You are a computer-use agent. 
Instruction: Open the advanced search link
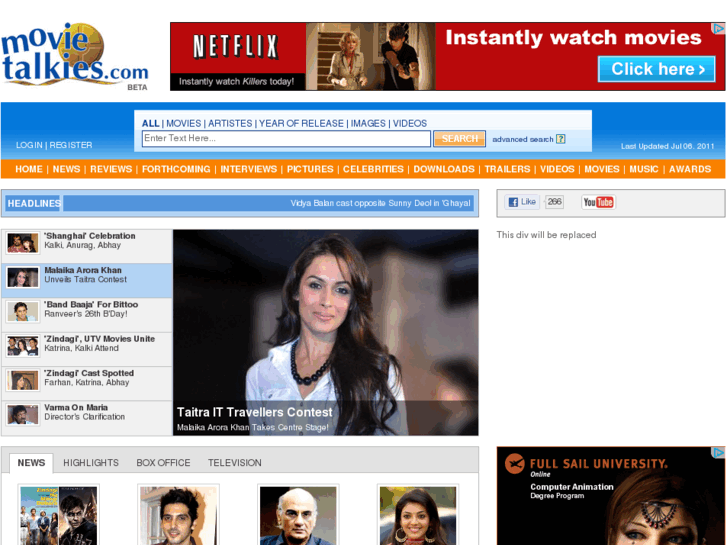point(523,139)
